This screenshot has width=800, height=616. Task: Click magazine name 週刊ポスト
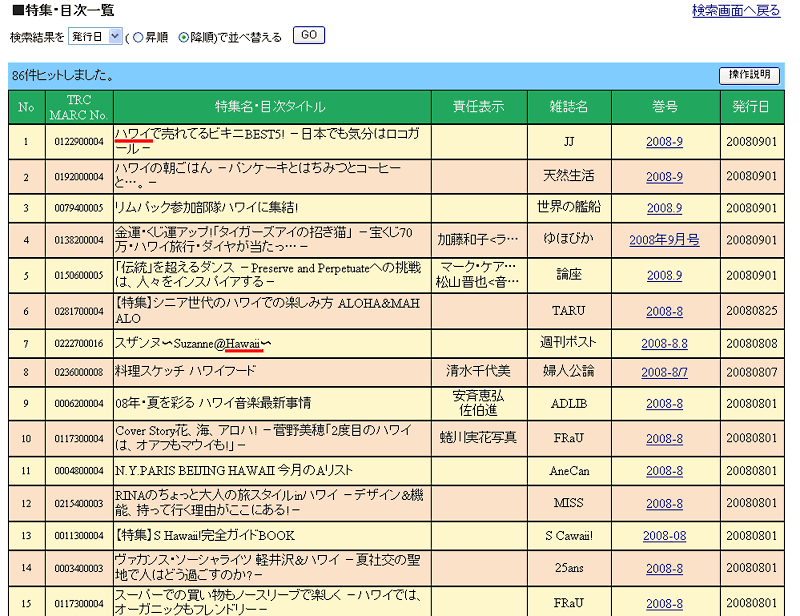569,342
